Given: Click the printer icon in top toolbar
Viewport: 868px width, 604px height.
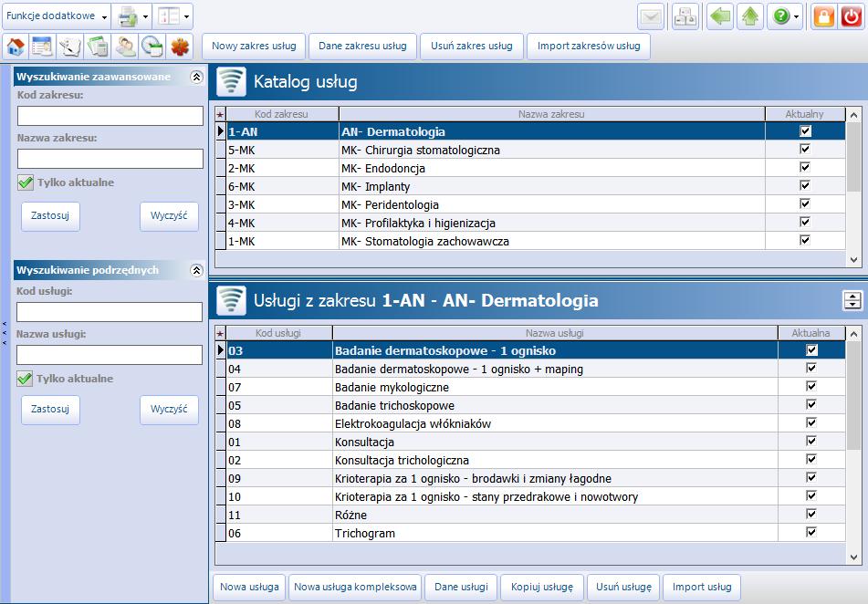Looking at the screenshot, I should [128, 16].
